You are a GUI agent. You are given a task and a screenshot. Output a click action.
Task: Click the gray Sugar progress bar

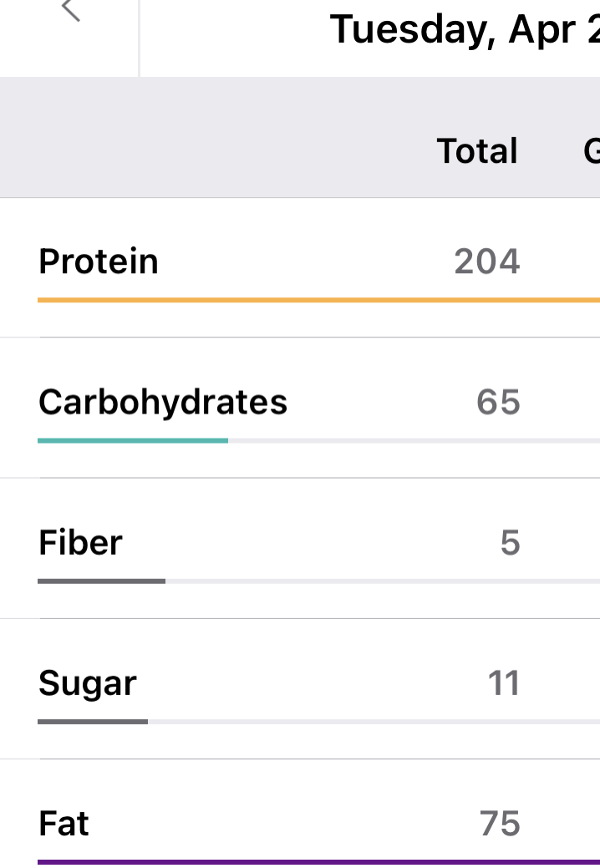(x=93, y=720)
